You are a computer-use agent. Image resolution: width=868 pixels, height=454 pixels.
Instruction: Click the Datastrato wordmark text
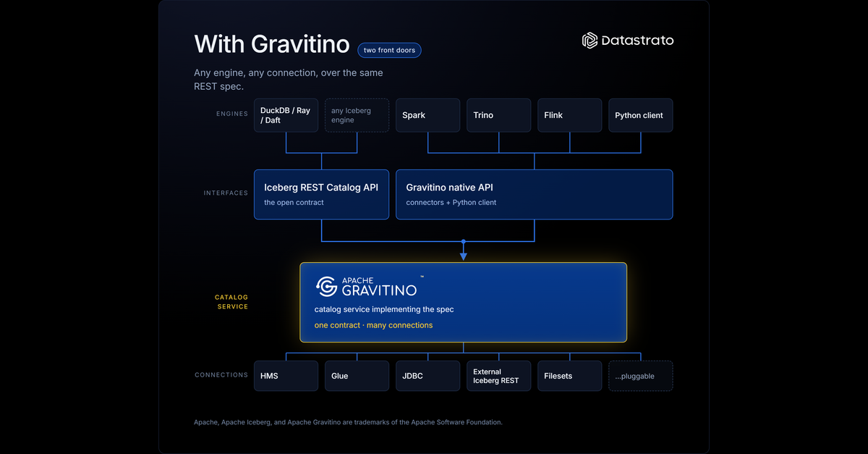[x=637, y=41]
